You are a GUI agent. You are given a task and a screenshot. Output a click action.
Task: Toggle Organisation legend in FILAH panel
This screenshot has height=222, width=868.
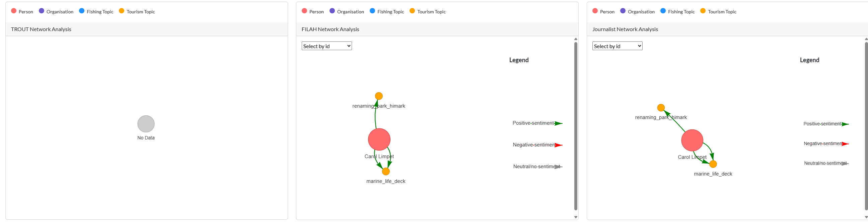coord(347,11)
